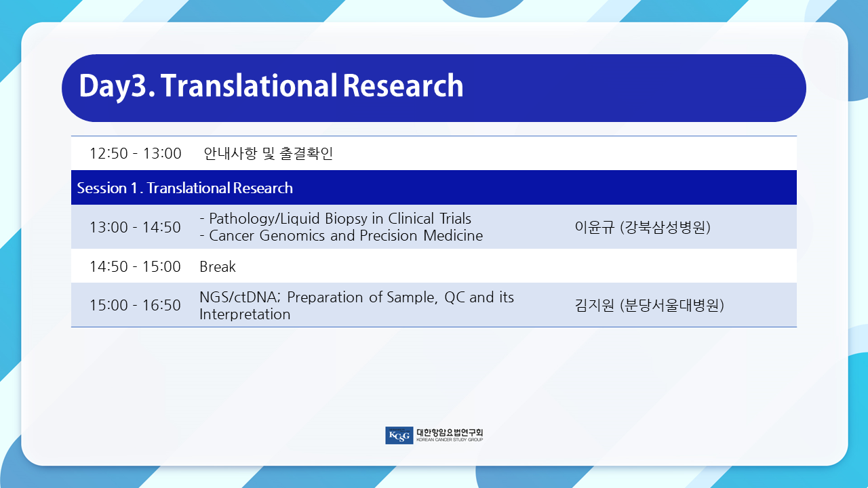Screen dimensions: 868x488
Task: Select the Break row text
Action: [218, 266]
